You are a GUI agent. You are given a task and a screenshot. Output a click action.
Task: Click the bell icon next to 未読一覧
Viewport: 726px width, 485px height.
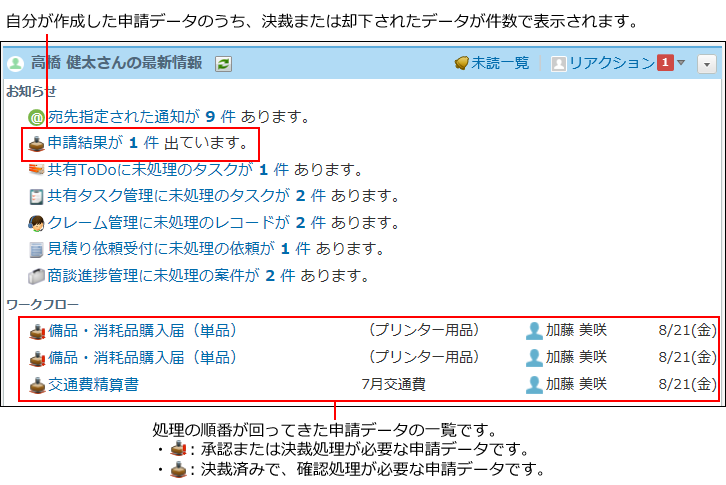[462, 63]
